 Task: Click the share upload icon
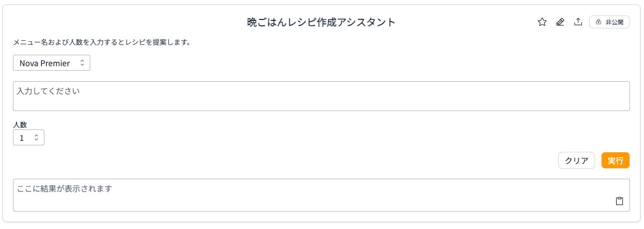pyautogui.click(x=578, y=22)
